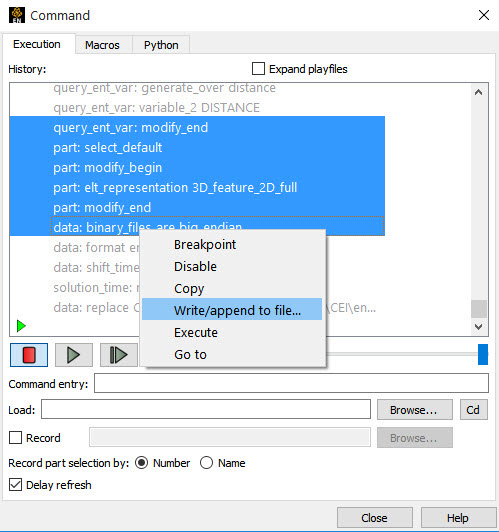Click the Load file path field
The image size is (499, 532).
(206, 409)
